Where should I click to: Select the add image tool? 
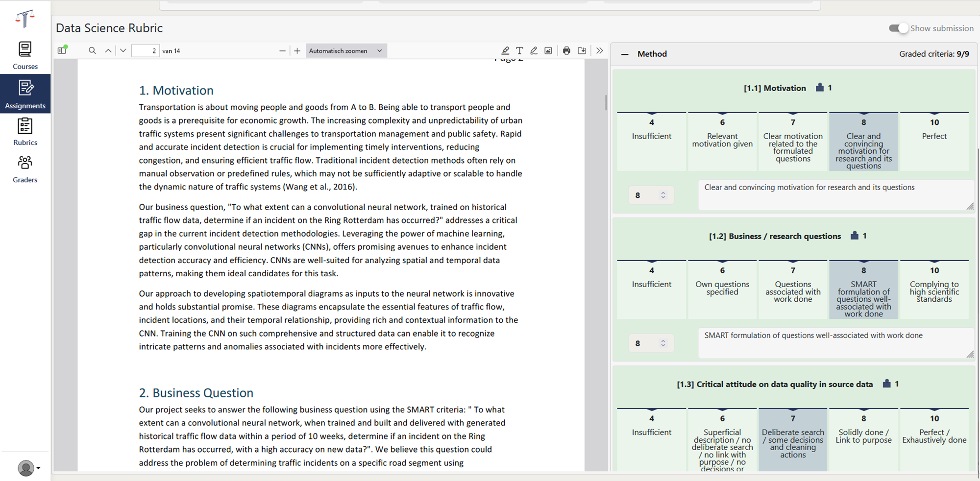[x=548, y=50]
